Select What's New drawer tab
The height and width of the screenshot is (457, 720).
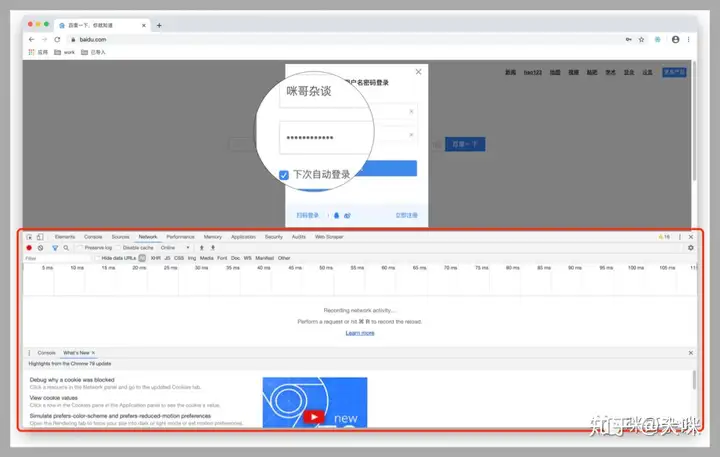[x=76, y=353]
